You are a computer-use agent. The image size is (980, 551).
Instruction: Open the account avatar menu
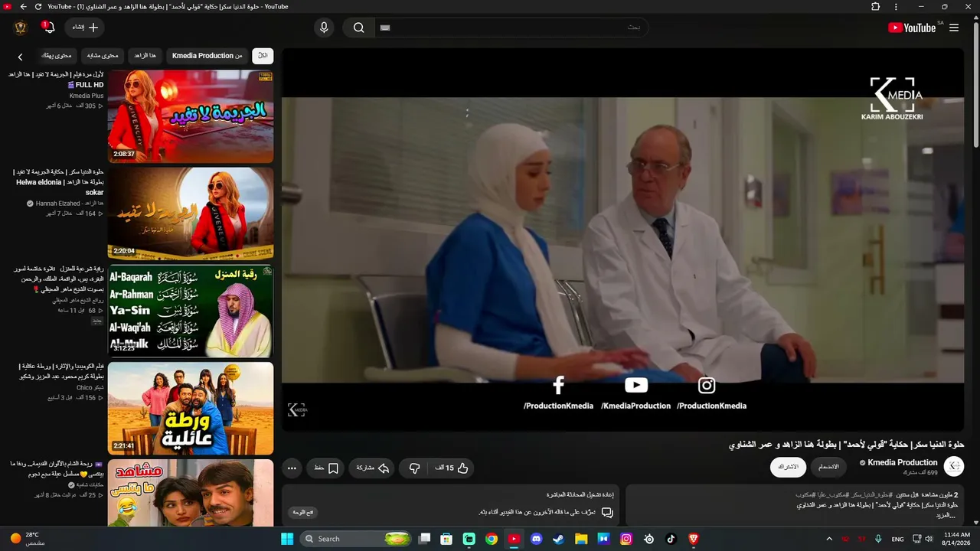[21, 28]
